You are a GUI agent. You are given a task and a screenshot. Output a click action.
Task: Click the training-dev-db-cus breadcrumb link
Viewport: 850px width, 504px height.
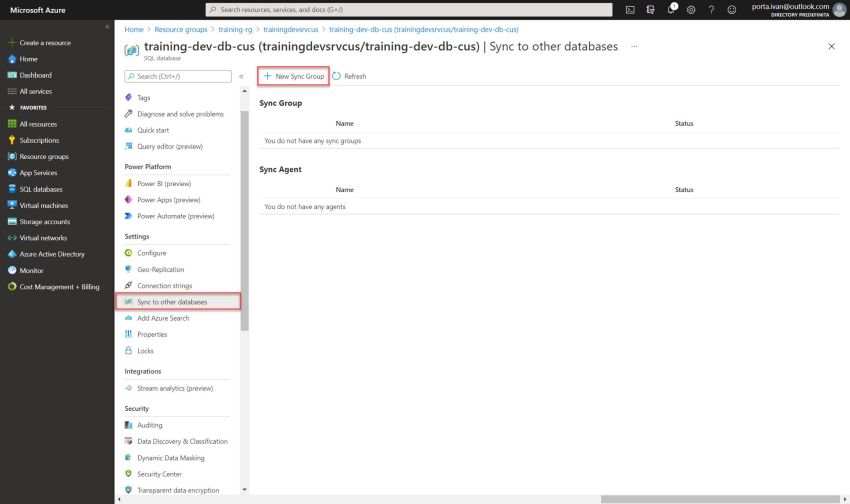point(423,29)
